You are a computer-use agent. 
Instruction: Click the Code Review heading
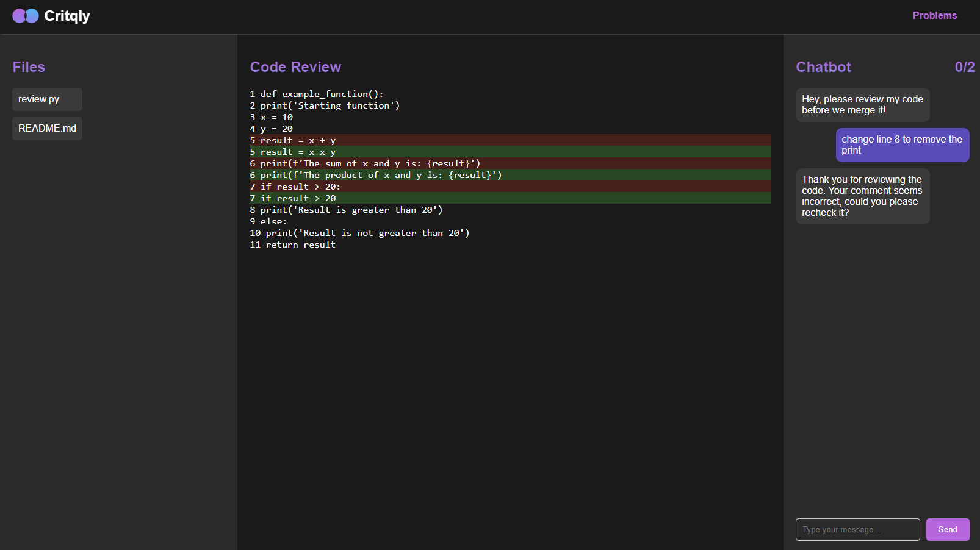click(x=295, y=67)
